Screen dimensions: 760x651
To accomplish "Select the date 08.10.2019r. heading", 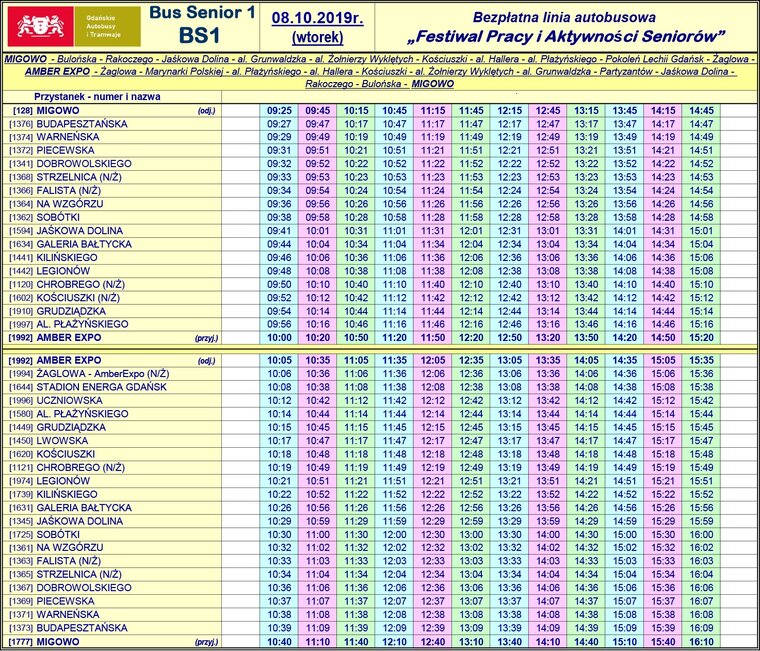I will pos(317,18).
